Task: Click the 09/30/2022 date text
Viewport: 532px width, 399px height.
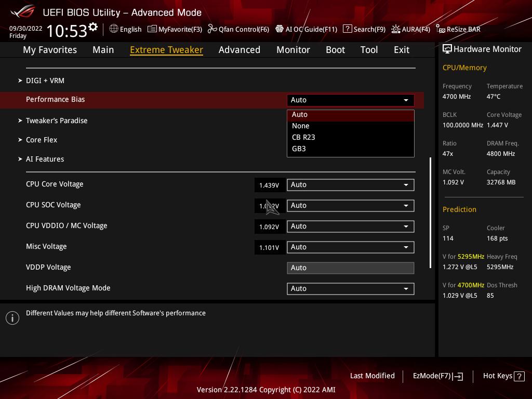Action: click(x=26, y=29)
